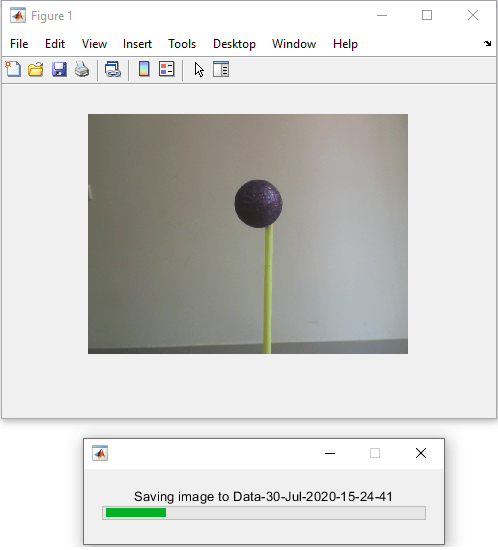Viewport: 498px width, 550px height.
Task: Save the figure using the floppy disk icon
Action: pyautogui.click(x=59, y=69)
